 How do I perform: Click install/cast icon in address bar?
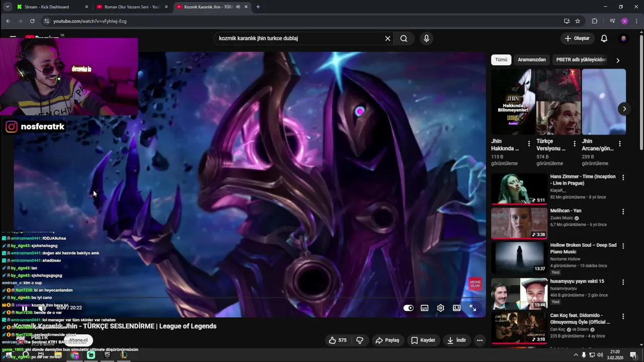(567, 21)
